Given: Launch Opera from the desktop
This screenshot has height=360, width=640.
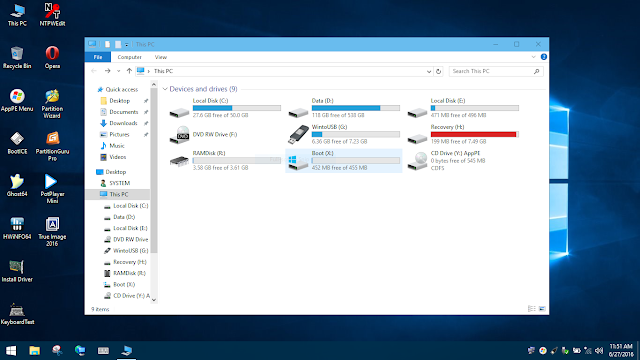Looking at the screenshot, I should 52,58.
